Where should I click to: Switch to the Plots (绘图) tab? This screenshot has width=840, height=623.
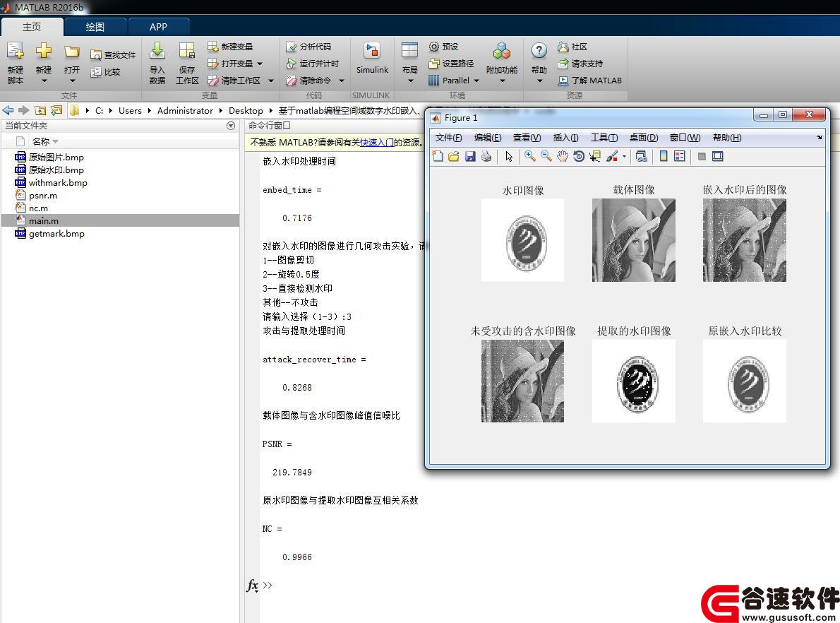95,27
